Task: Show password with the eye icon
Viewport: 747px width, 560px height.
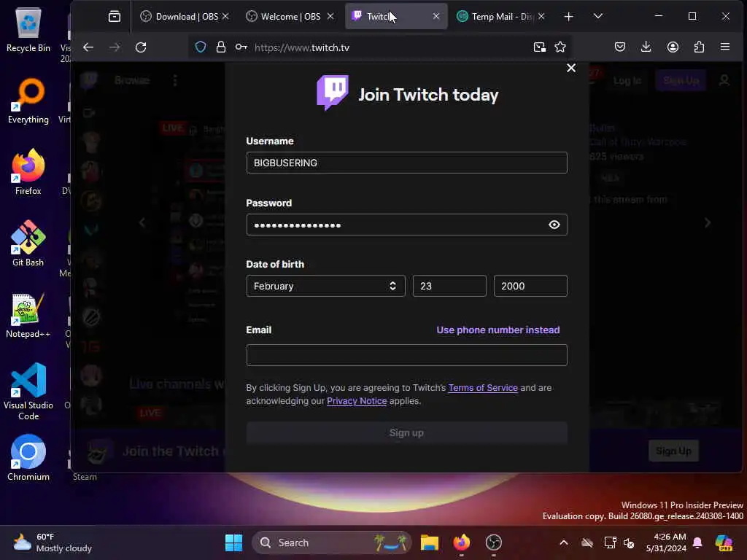Action: pyautogui.click(x=554, y=225)
